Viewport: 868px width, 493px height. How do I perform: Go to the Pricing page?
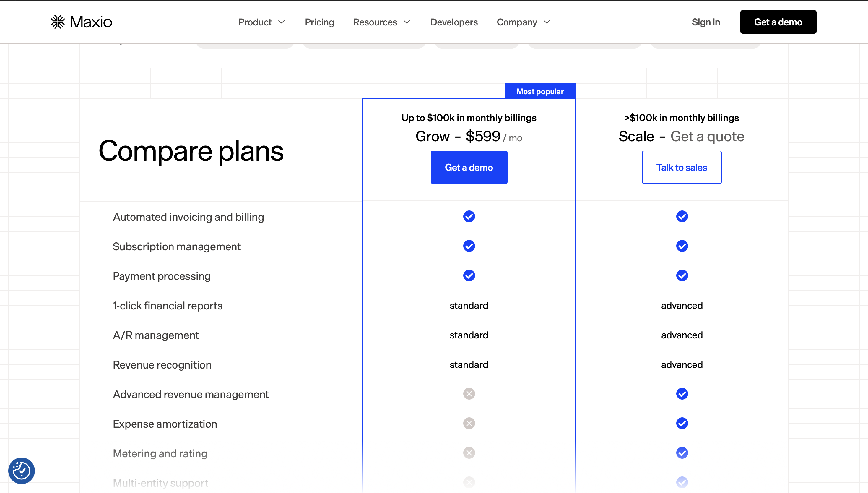319,22
